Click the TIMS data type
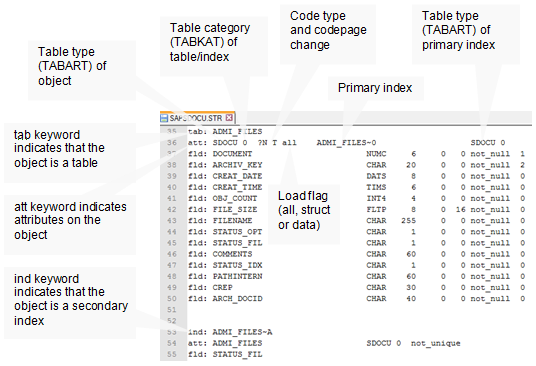 coord(376,187)
